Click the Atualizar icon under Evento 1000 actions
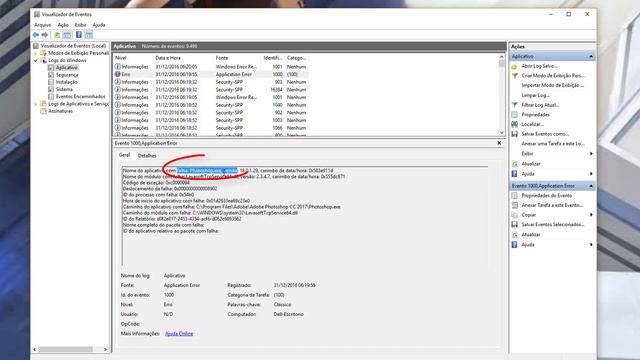640x360 pixels. pos(514,235)
